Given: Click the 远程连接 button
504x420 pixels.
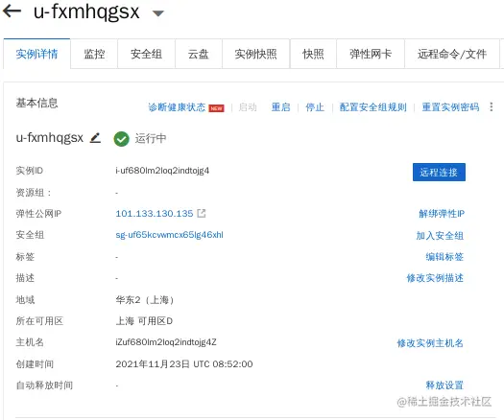Looking at the screenshot, I should click(x=439, y=172).
